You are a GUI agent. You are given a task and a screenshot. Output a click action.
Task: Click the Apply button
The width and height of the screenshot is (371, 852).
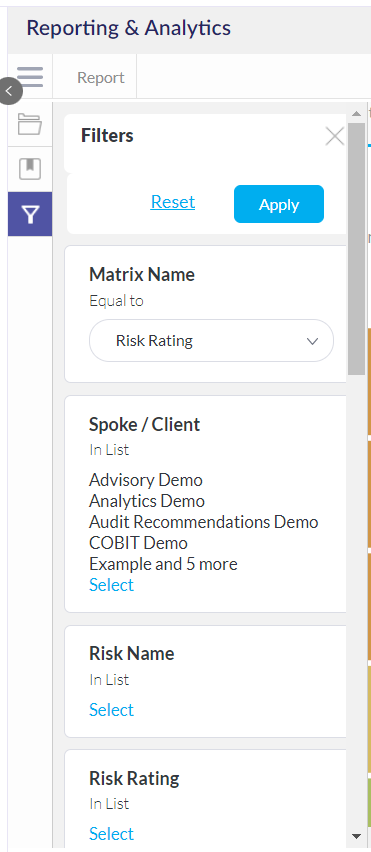tap(279, 204)
